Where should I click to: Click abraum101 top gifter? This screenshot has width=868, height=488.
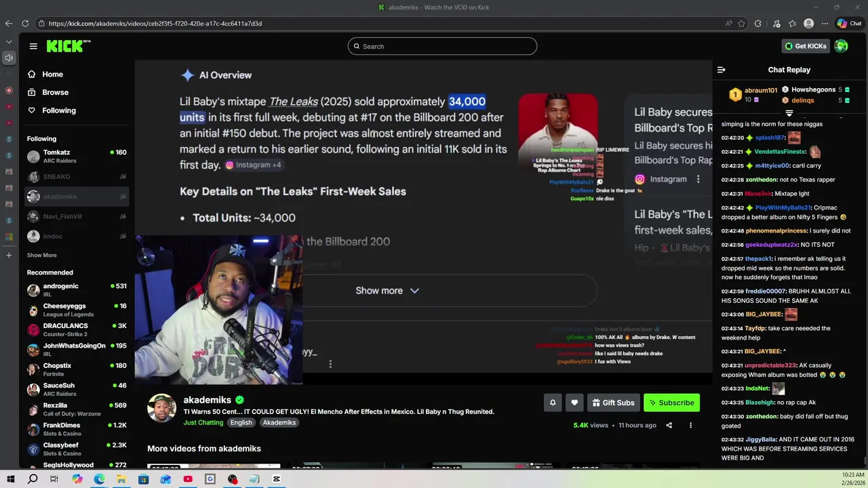point(760,91)
